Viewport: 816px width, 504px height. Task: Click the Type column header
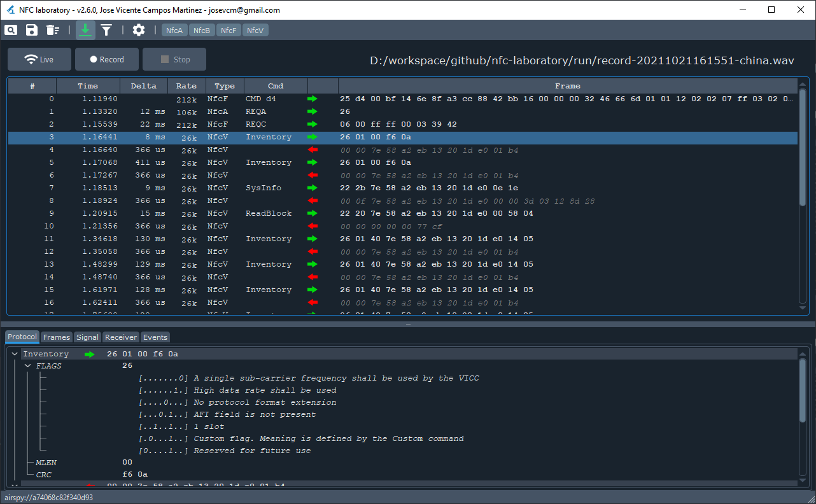tap(225, 86)
